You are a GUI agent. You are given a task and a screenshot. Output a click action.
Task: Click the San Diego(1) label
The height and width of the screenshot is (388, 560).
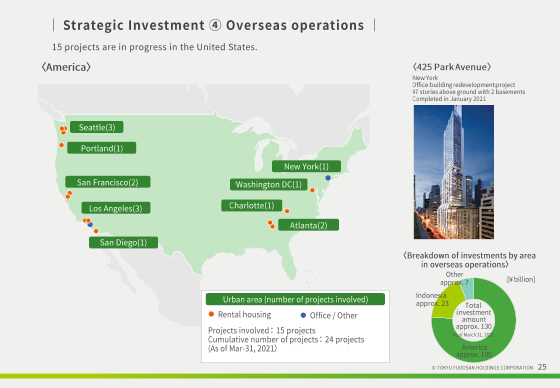point(123,243)
